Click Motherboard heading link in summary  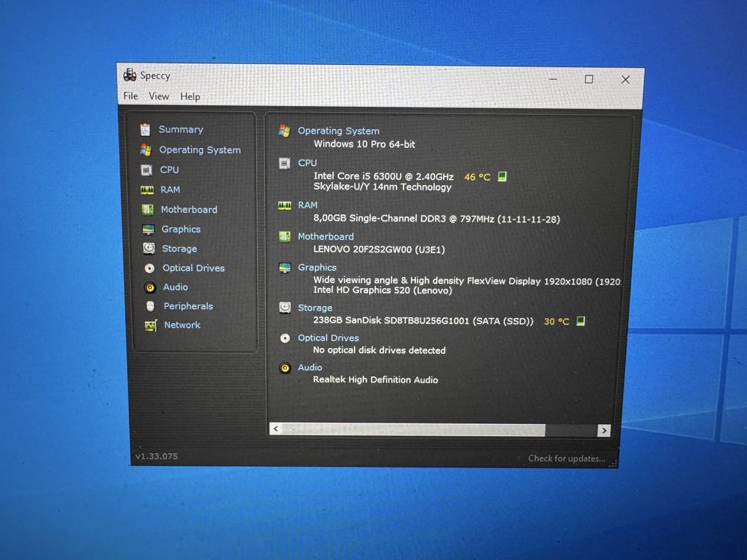[326, 237]
